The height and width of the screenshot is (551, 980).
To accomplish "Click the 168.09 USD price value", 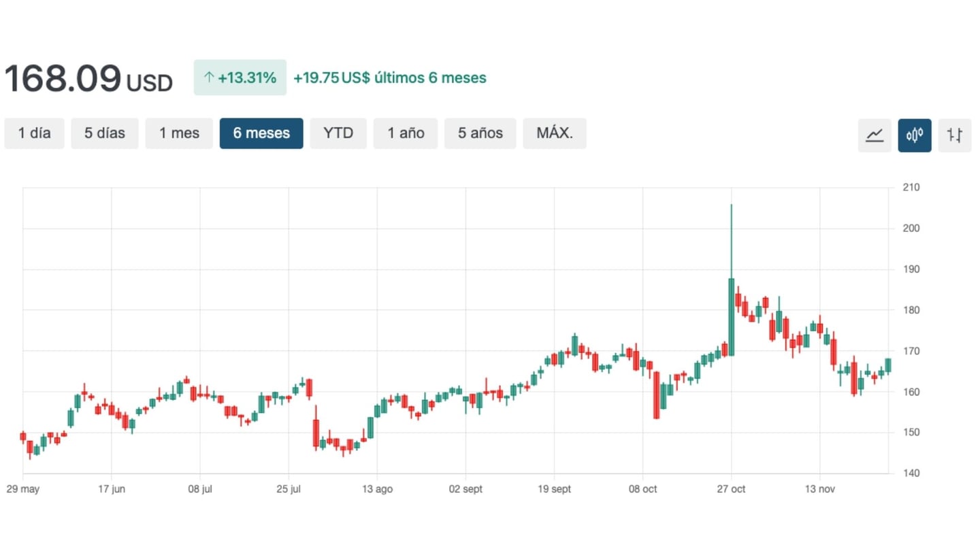I will pos(88,79).
